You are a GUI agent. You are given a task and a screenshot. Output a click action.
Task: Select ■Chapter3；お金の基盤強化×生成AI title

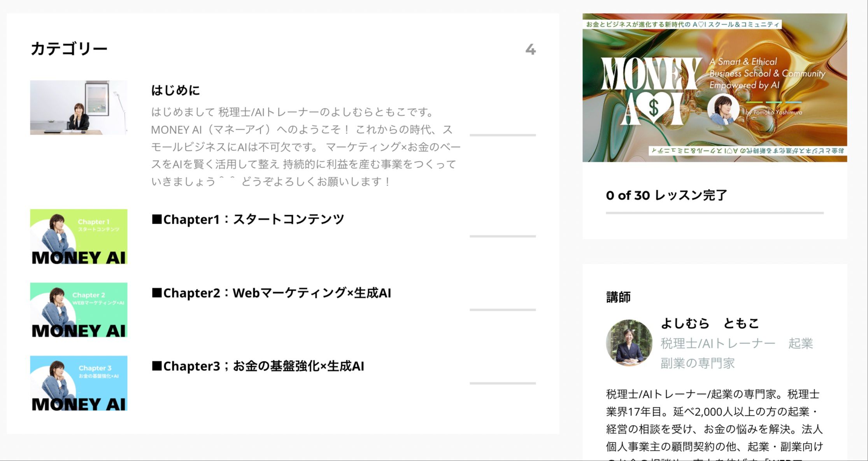coord(258,366)
